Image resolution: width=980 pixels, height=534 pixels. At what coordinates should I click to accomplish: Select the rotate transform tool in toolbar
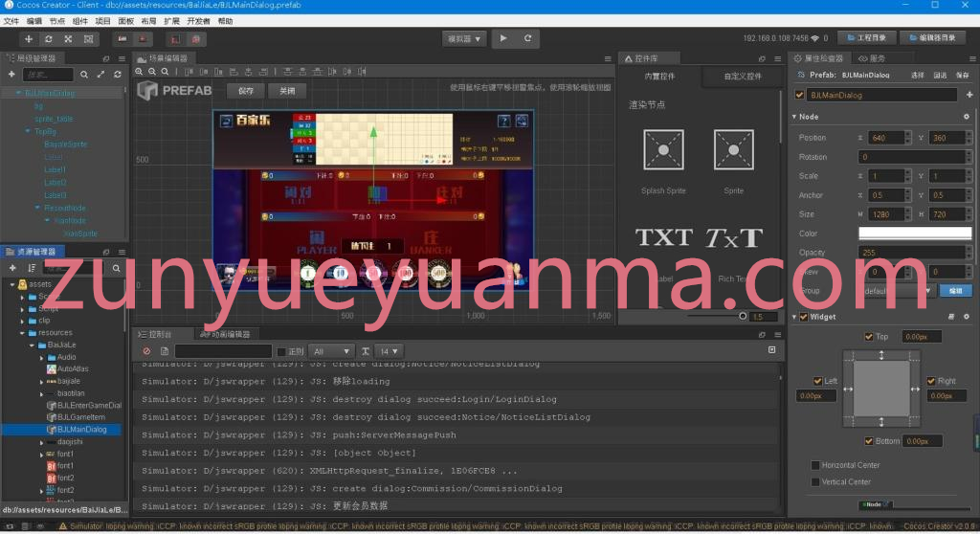pyautogui.click(x=48, y=39)
